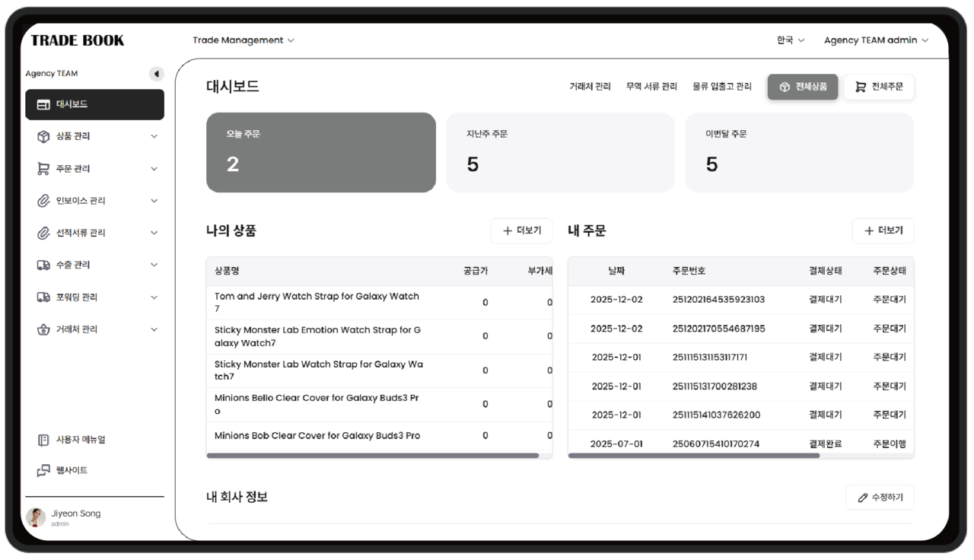Select the 지난주 주문 summary card
Viewport: 974px width, 560px height.
[x=560, y=152]
